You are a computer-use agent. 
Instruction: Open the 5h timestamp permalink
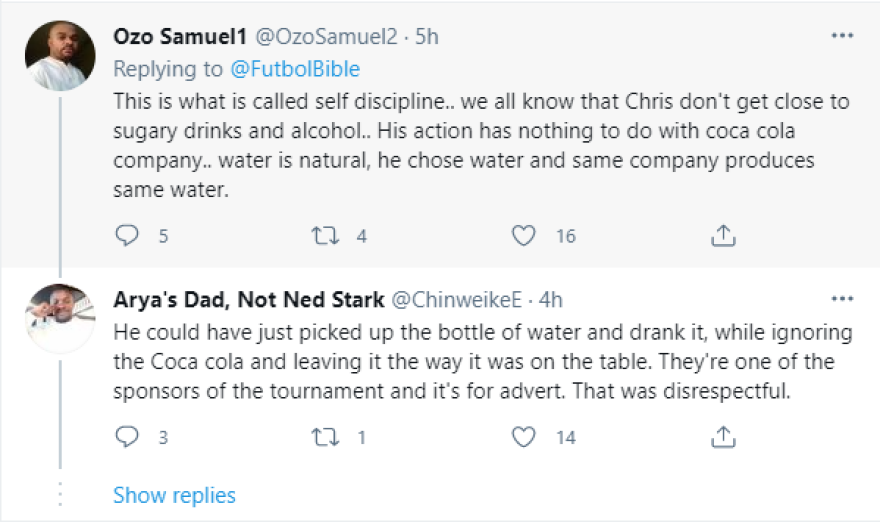pos(426,37)
